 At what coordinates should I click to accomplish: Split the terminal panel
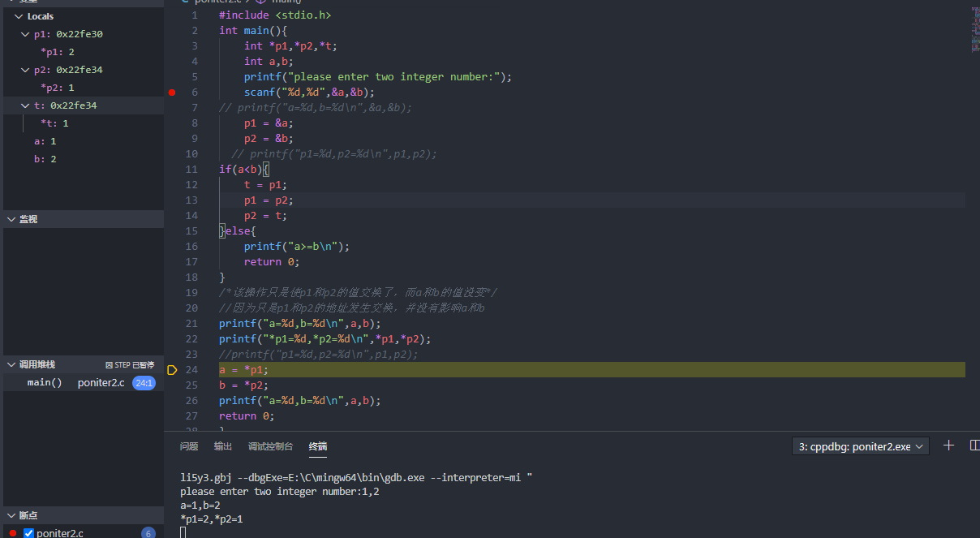(974, 445)
